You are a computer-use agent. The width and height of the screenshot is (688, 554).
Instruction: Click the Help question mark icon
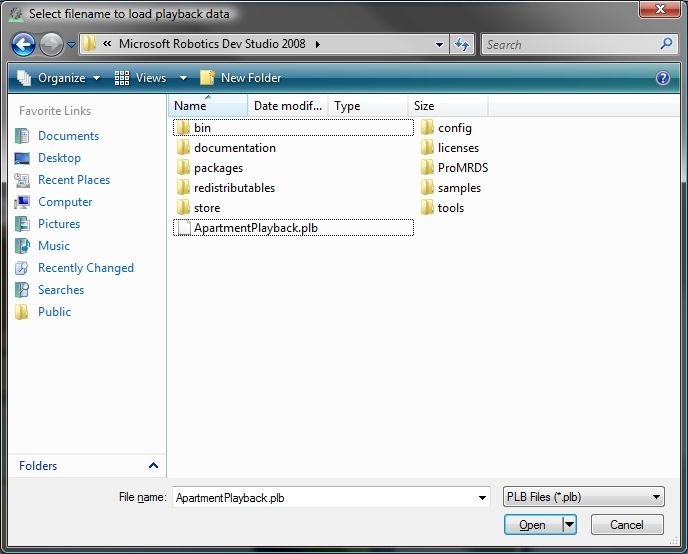pyautogui.click(x=663, y=78)
